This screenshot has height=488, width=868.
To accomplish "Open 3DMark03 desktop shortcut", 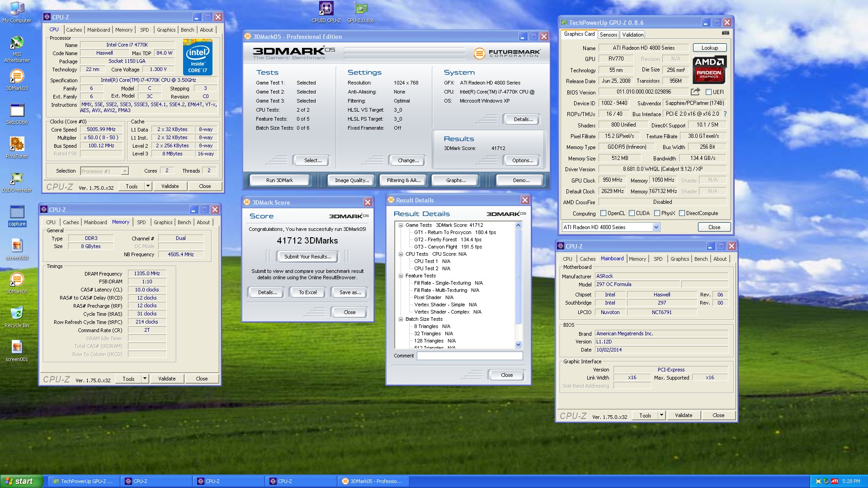I will click(x=17, y=80).
